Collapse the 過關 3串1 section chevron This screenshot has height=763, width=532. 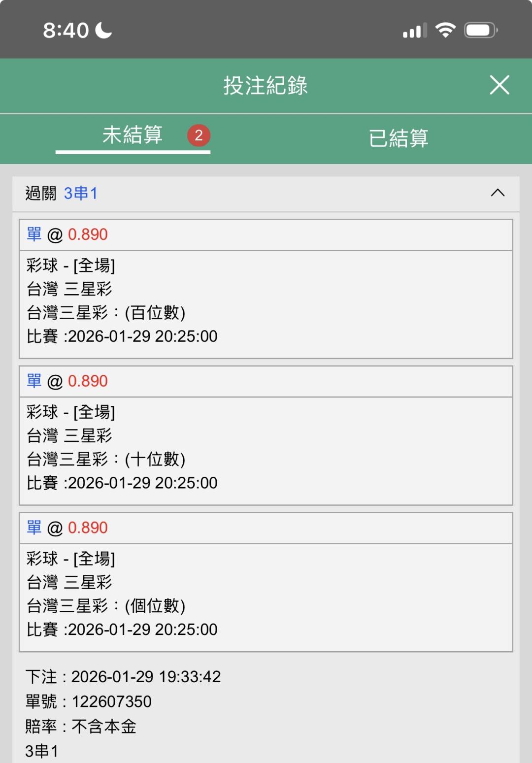pyautogui.click(x=498, y=193)
